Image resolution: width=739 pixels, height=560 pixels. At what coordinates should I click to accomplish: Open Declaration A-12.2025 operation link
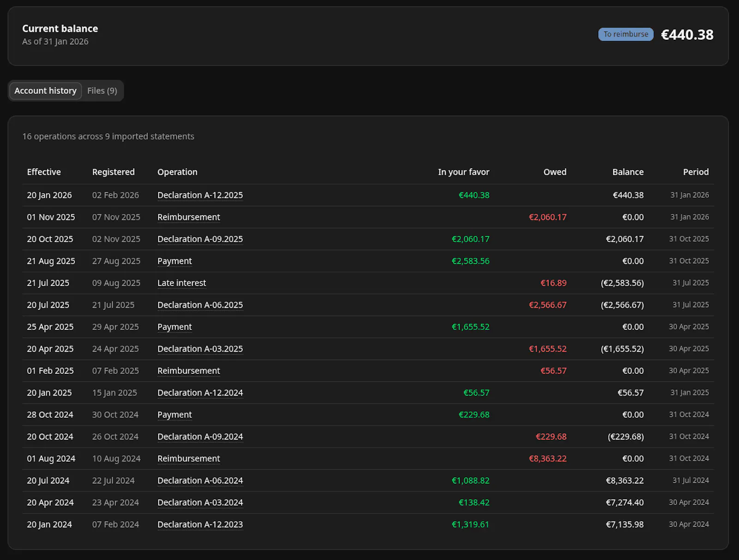200,195
